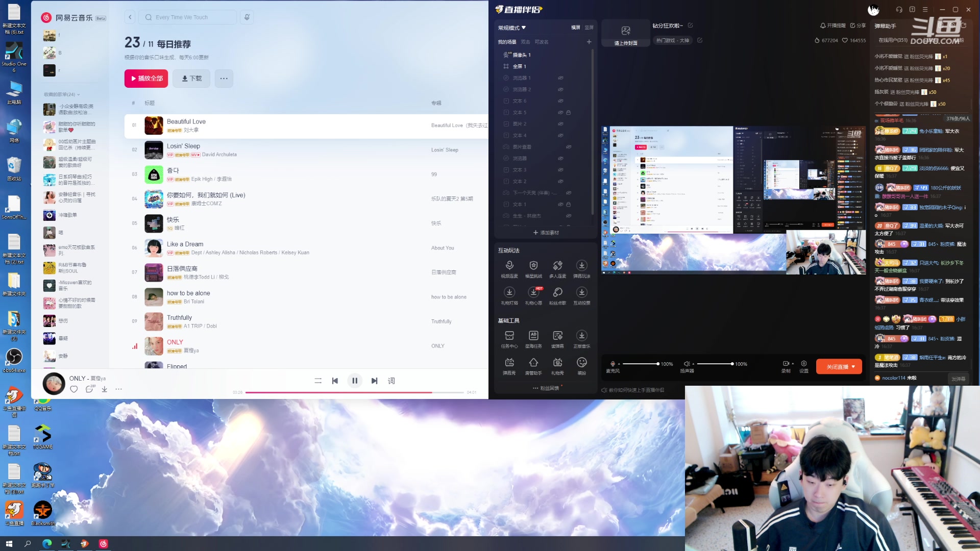The image size is (980, 551).
Task: Open 视频连麦 video link tool
Action: coord(509,266)
